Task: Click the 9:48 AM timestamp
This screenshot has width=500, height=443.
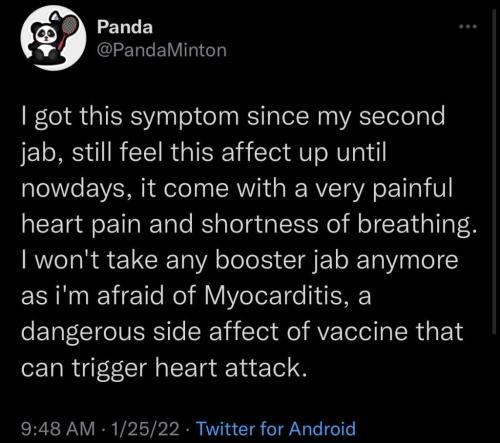Action: tap(58, 429)
